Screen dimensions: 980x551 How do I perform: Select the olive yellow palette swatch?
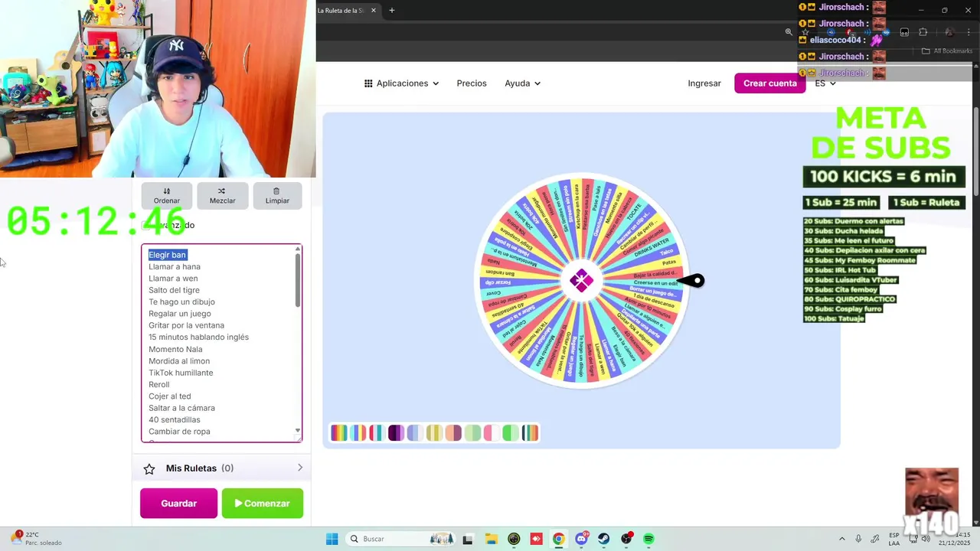(434, 433)
